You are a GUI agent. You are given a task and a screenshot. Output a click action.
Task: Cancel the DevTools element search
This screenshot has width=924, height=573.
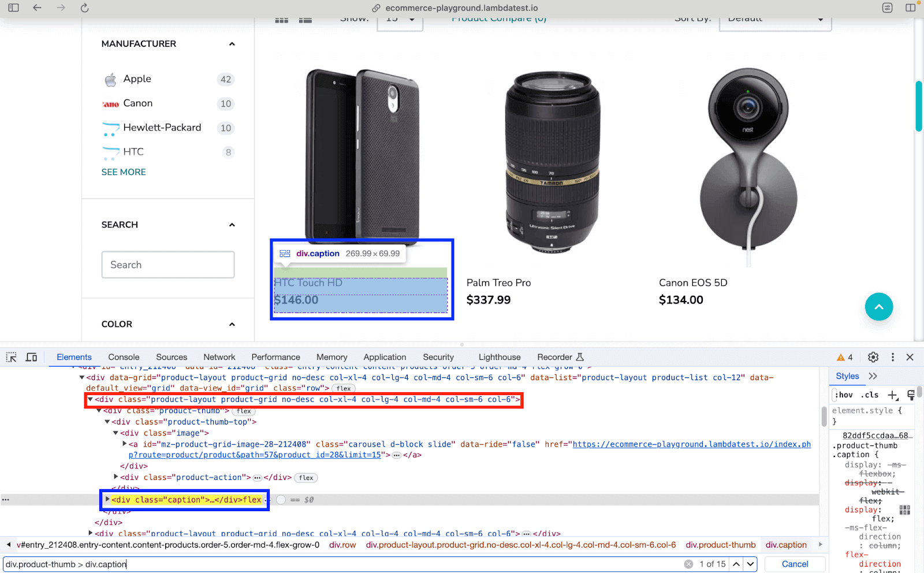coord(794,564)
